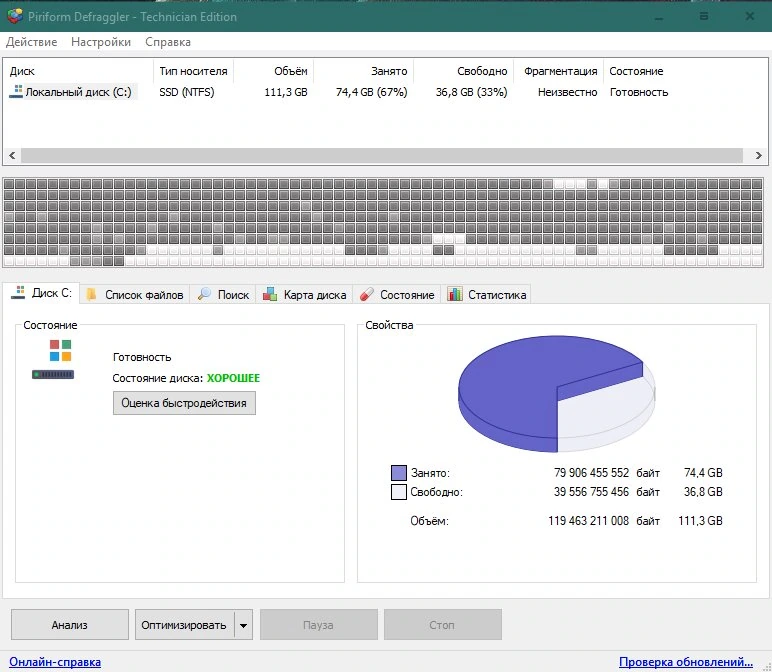Screen dimensions: 772x672
Task: Click the Фрагментация column header
Action: (561, 71)
